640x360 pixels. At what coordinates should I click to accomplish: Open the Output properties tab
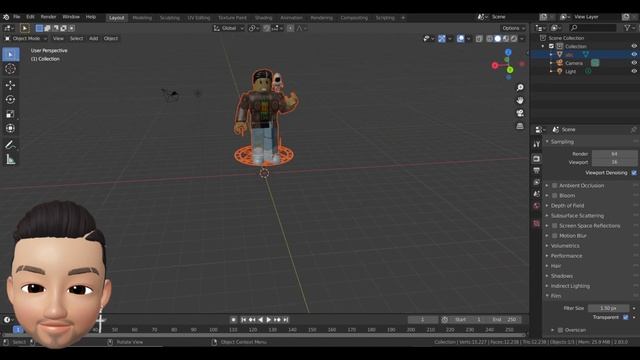click(536, 170)
